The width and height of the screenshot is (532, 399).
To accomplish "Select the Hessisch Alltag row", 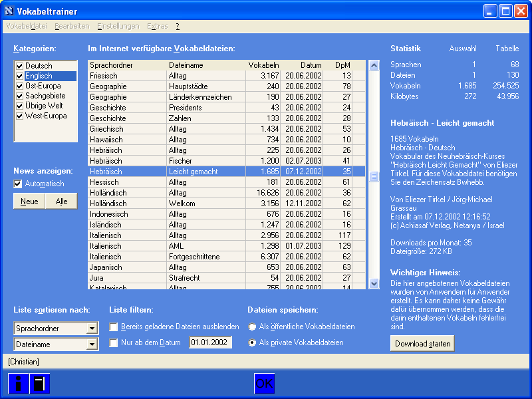I will (226, 182).
